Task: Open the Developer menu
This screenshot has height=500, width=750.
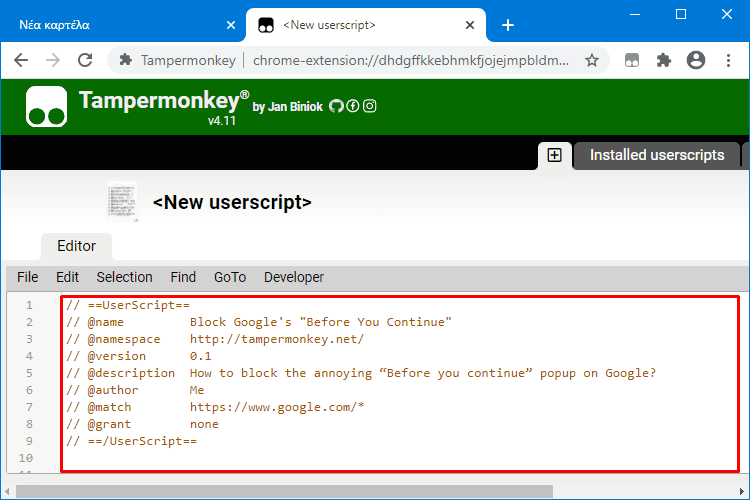Action: click(294, 277)
